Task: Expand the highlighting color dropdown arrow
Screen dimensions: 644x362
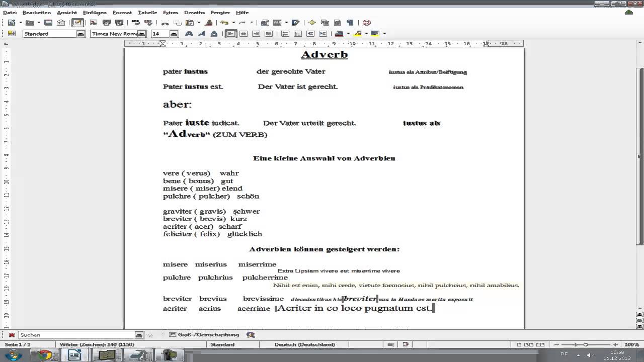Action: 366,34
